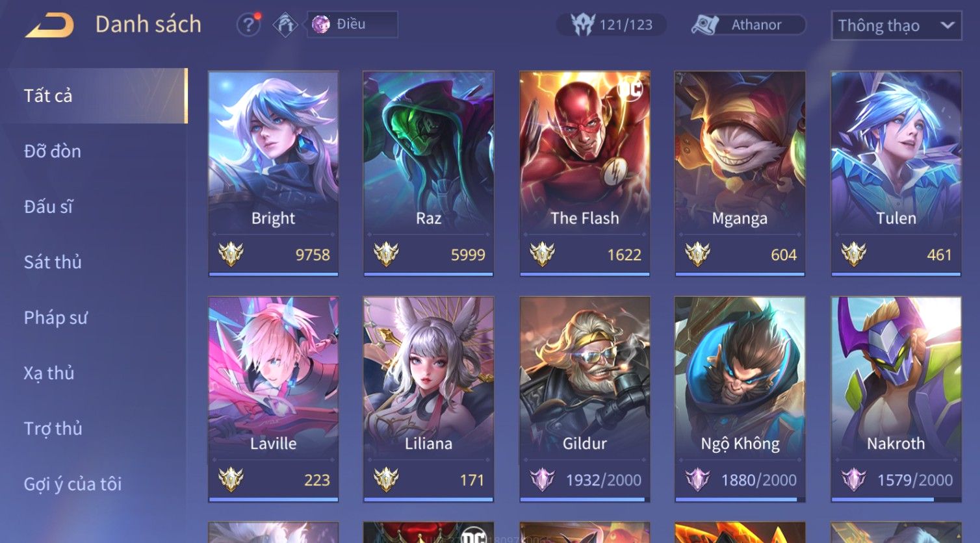Click Raz's gold mastery emblem
This screenshot has height=543, width=980.
click(386, 254)
